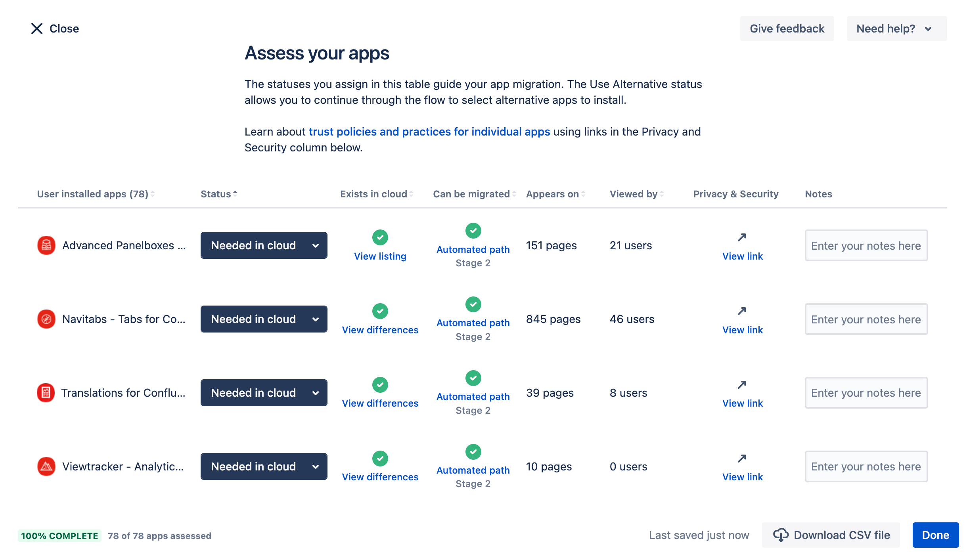The height and width of the screenshot is (560, 967).
Task: Open the trust policies and practices link
Action: coord(429,132)
